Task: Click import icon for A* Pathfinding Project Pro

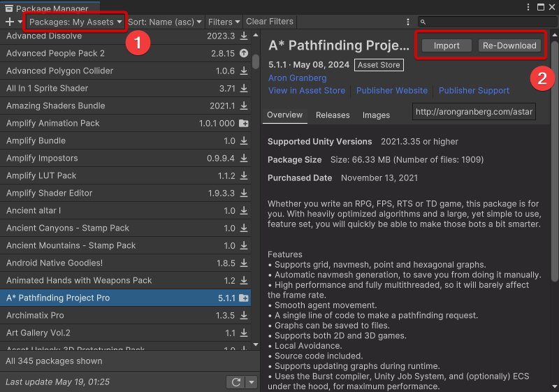Action: pos(244,298)
